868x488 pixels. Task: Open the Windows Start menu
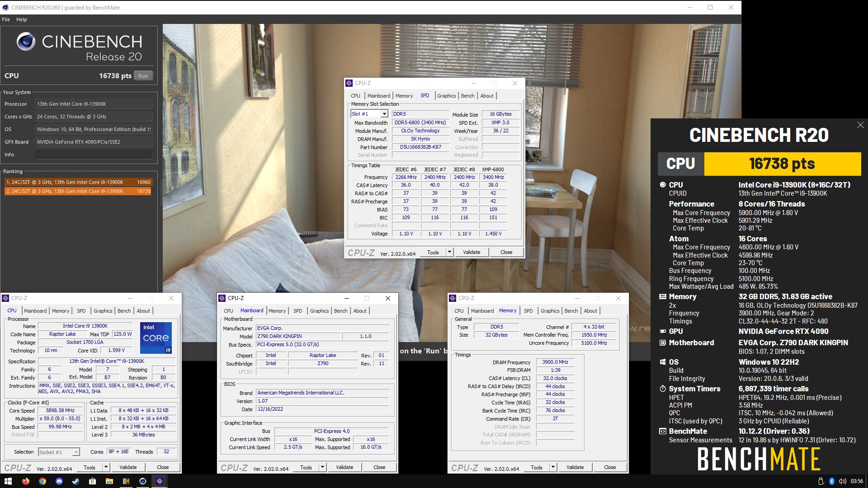click(x=8, y=481)
